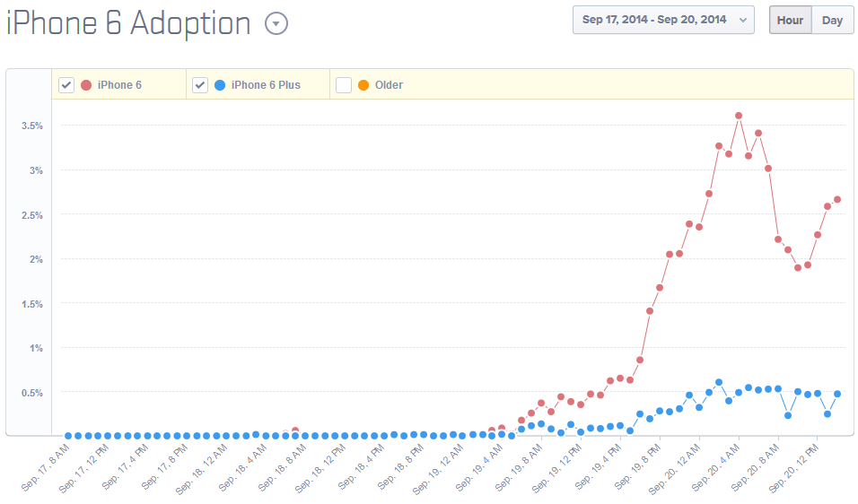This screenshot has height=504, width=858.
Task: Click the Sep. 18, 12 AM axis label
Action: (x=201, y=469)
